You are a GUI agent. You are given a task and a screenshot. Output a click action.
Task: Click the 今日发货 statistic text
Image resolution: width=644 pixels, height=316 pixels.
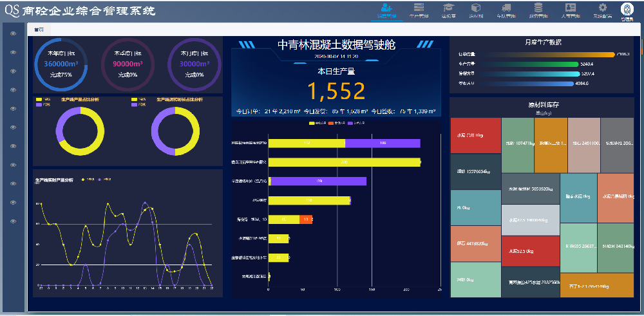pyautogui.click(x=336, y=111)
